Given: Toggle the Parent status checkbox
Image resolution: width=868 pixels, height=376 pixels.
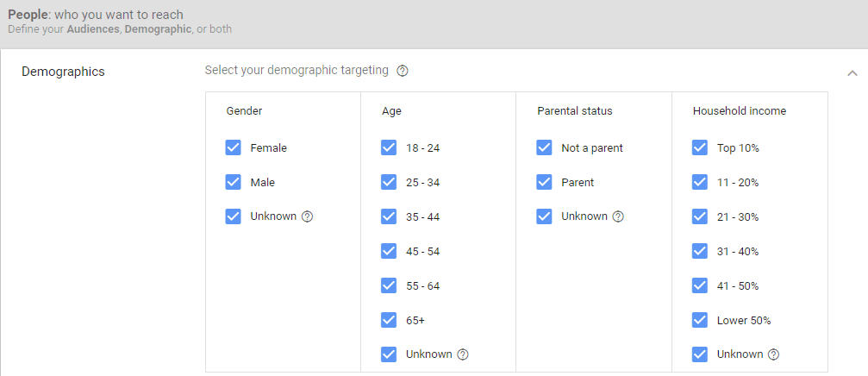Looking at the screenshot, I should pos(544,182).
